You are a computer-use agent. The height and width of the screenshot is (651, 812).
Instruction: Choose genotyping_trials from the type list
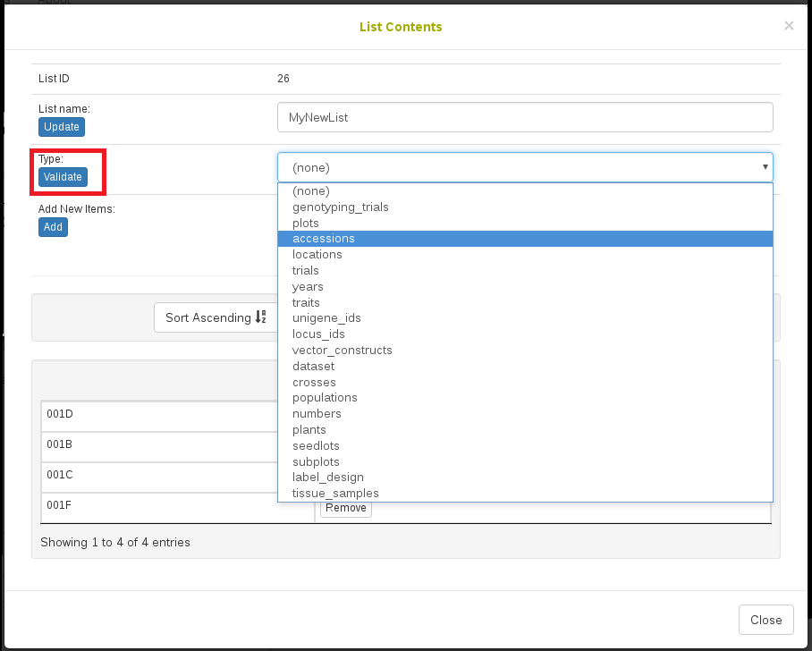(525, 207)
